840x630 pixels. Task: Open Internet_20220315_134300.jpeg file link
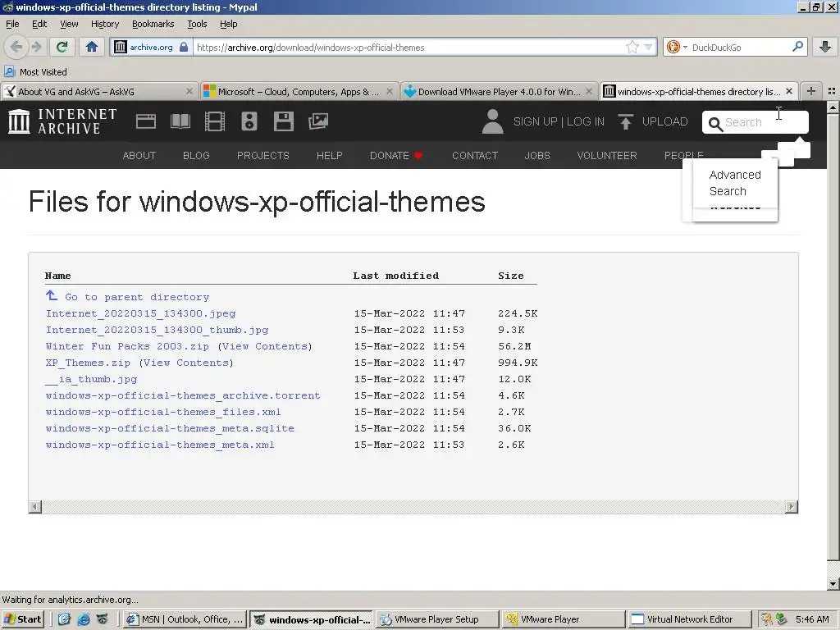tap(140, 313)
